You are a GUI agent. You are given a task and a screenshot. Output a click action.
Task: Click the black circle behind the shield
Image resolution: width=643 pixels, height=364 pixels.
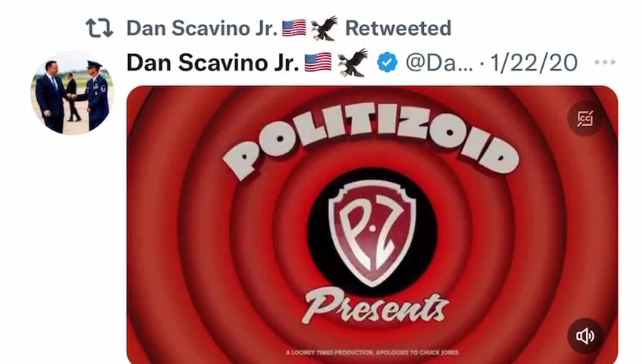coord(372,232)
